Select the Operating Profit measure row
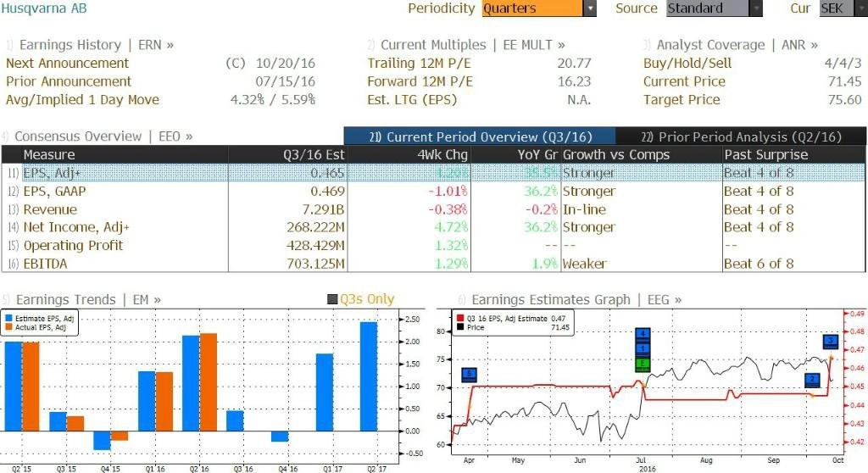Image resolution: width=868 pixels, height=473 pixels. (x=434, y=245)
